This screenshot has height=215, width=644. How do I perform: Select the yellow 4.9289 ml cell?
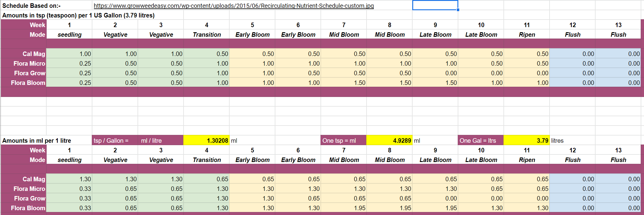pyautogui.click(x=389, y=141)
